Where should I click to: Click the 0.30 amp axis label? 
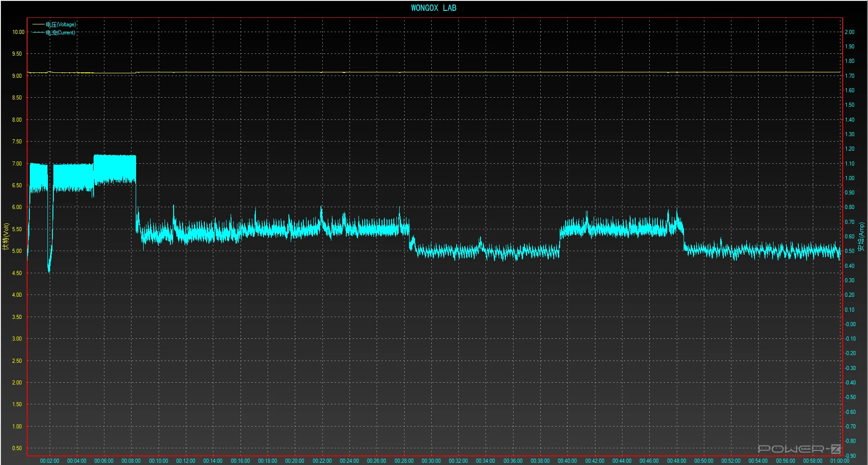[x=850, y=280]
